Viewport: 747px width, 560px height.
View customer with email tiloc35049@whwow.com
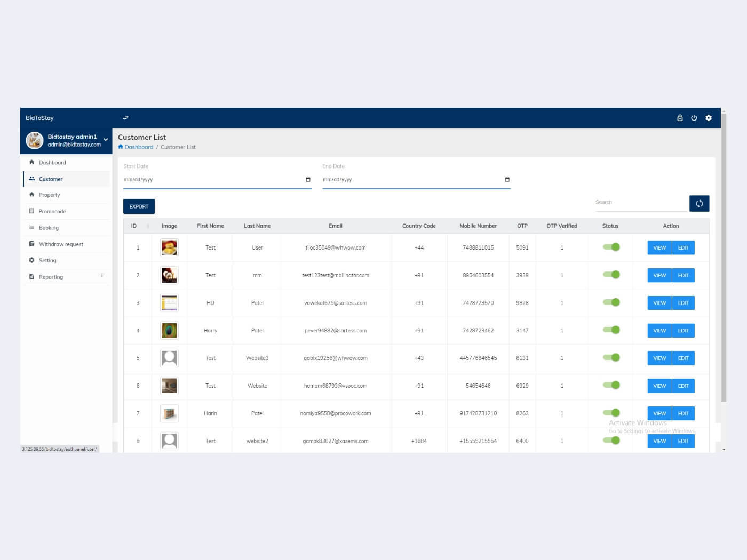pos(659,247)
